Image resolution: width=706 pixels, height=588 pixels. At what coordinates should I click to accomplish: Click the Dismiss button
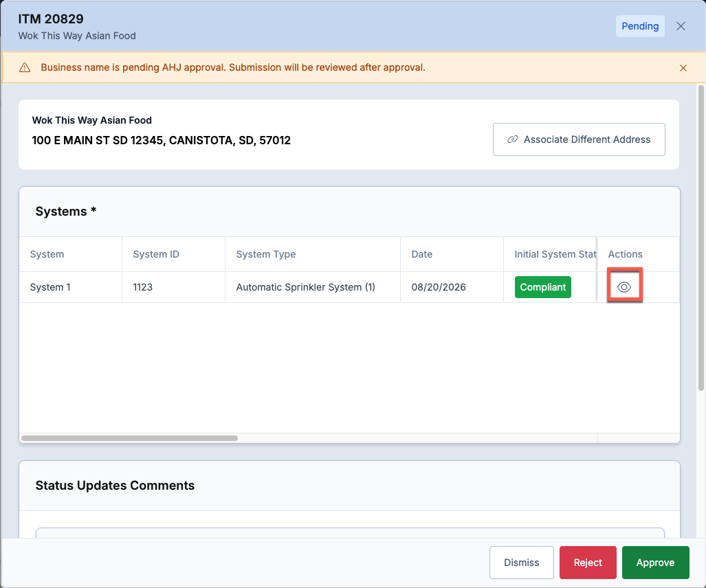pos(521,563)
